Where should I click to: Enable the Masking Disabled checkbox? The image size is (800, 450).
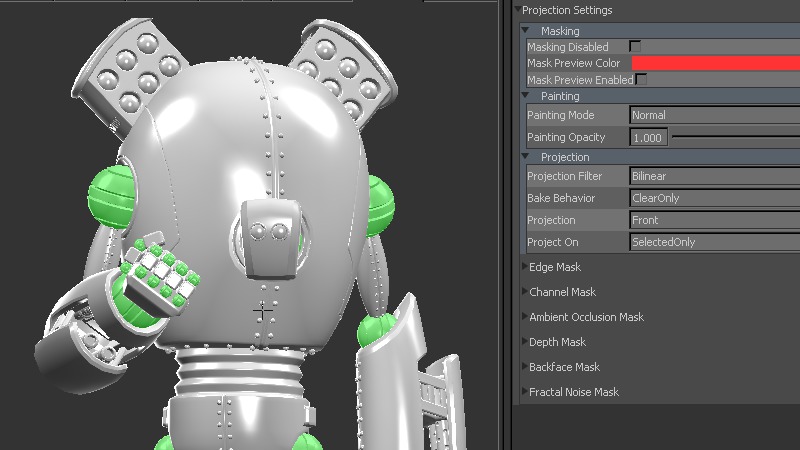point(634,47)
